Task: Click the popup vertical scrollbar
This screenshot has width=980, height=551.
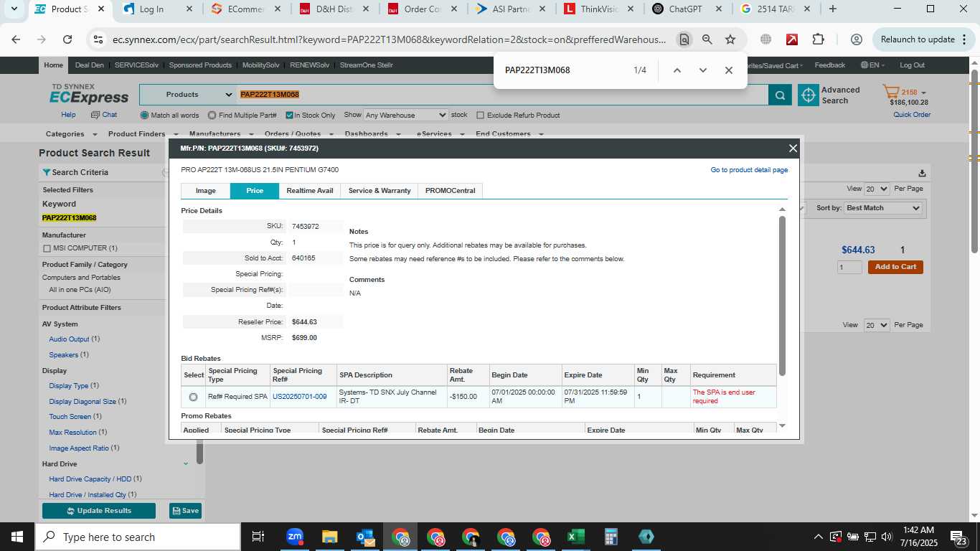Action: click(x=782, y=294)
